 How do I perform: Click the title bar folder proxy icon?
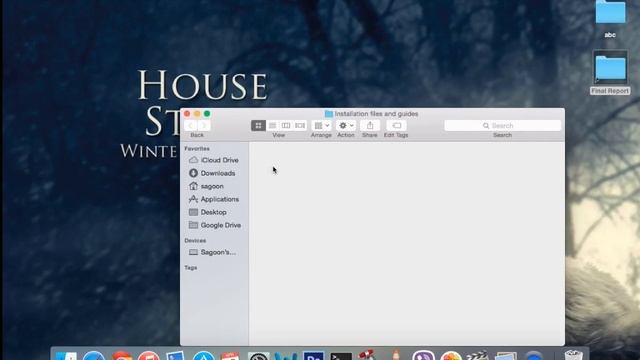(329, 114)
